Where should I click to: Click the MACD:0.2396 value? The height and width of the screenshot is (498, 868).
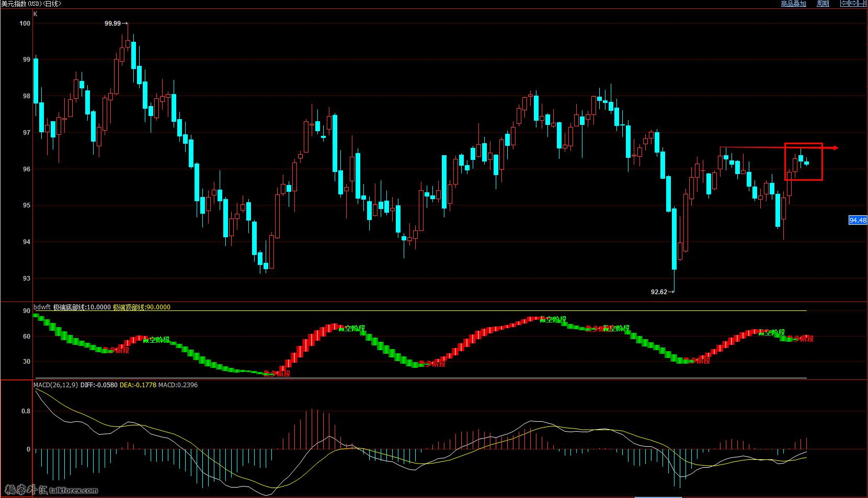[178, 385]
